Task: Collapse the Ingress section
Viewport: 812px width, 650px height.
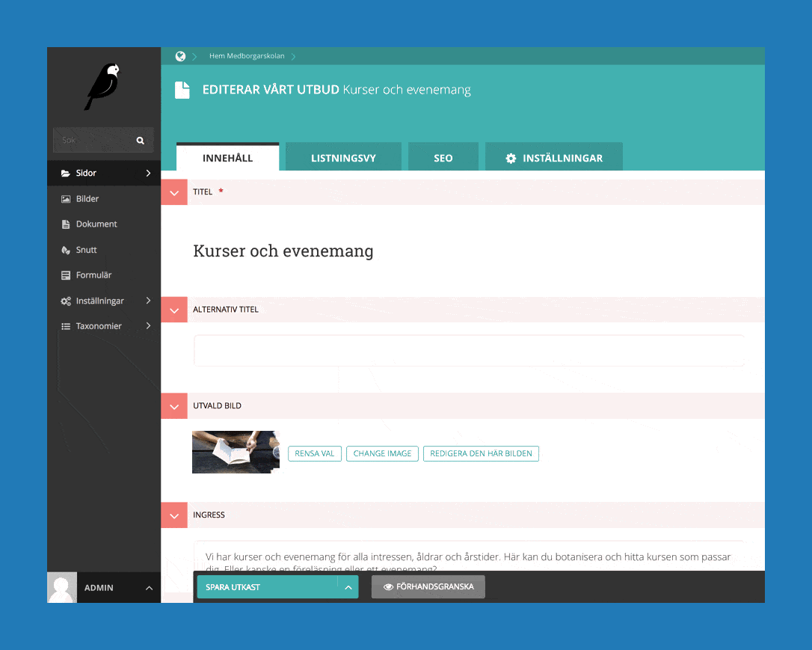Action: 174,515
